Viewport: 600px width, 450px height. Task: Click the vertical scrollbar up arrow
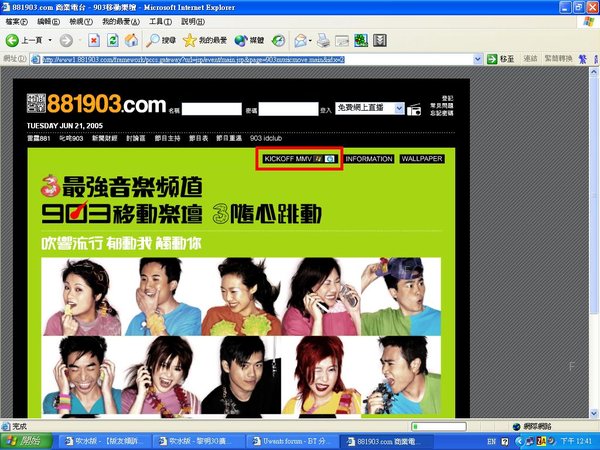tap(593, 72)
